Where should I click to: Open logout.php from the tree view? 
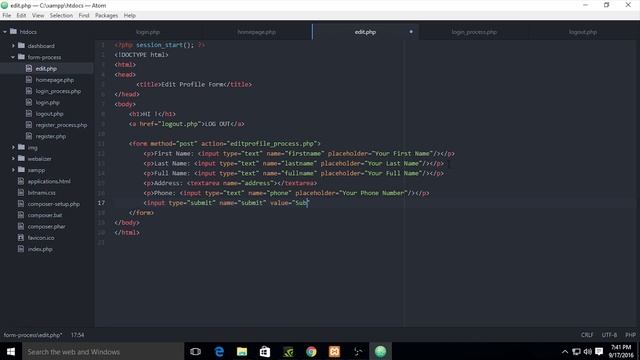(49, 114)
